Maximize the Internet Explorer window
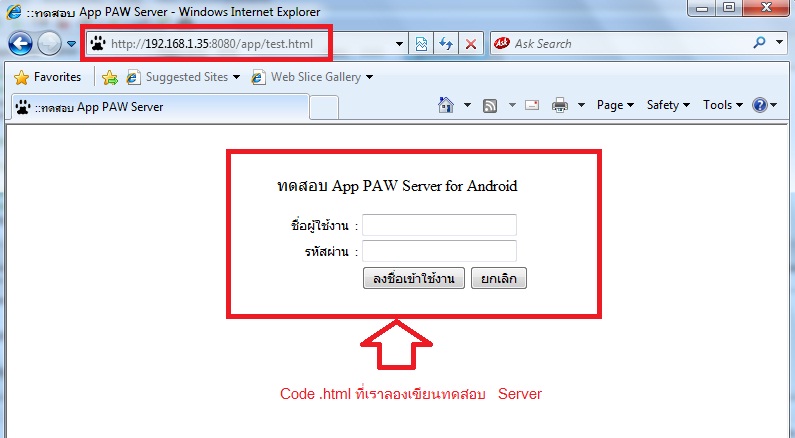The height and width of the screenshot is (438, 795). coord(729,8)
